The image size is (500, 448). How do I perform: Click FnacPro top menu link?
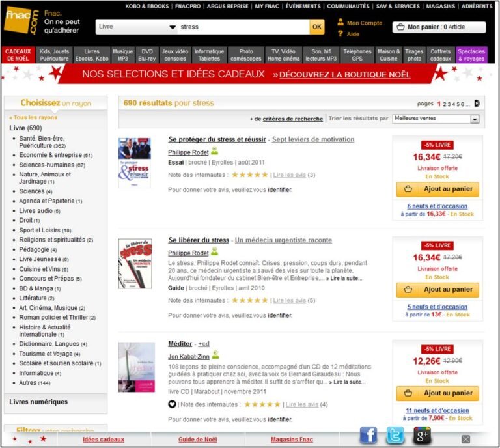[x=187, y=6]
